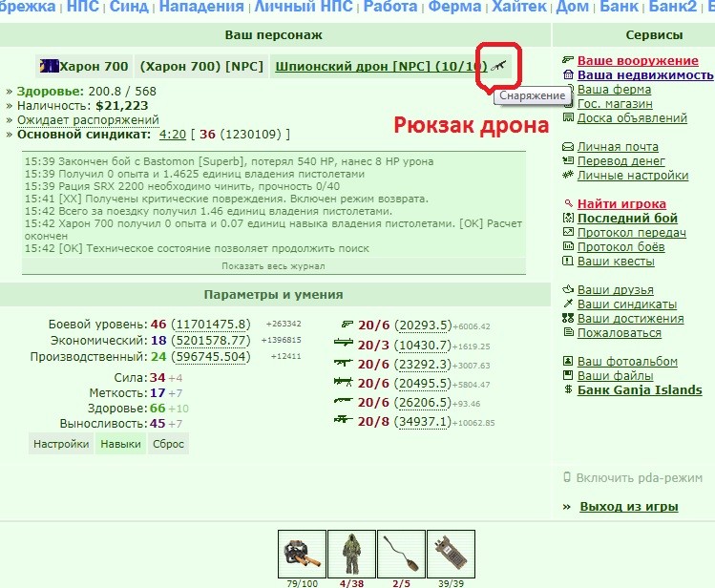Image resolution: width=715 pixels, height=588 pixels.
Task: Open Ваше вооружение link
Action: (x=638, y=61)
